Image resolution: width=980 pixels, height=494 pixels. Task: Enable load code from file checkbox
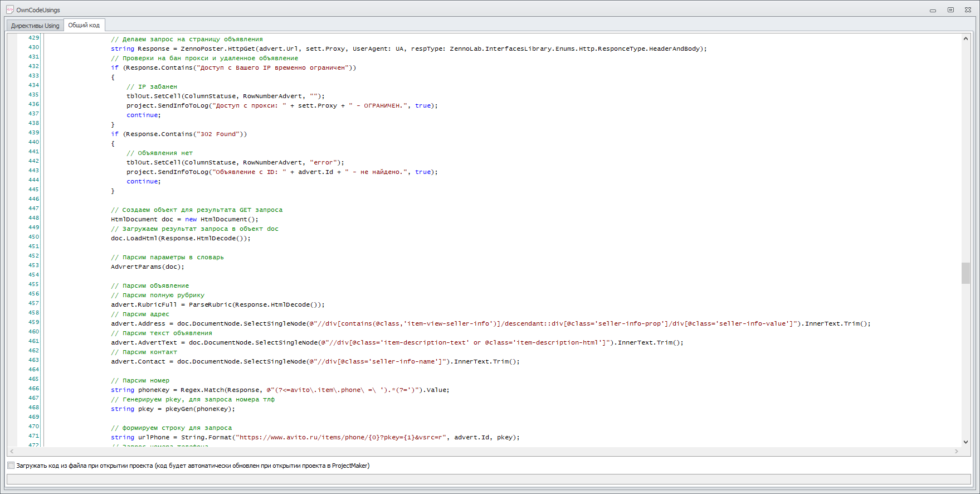tap(11, 466)
